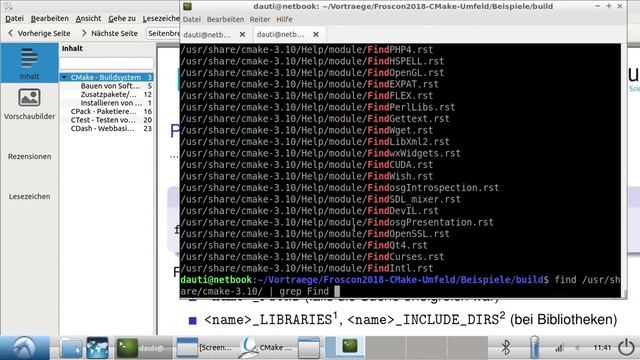
Task: Open the start menu launcher
Action: click(x=24, y=348)
